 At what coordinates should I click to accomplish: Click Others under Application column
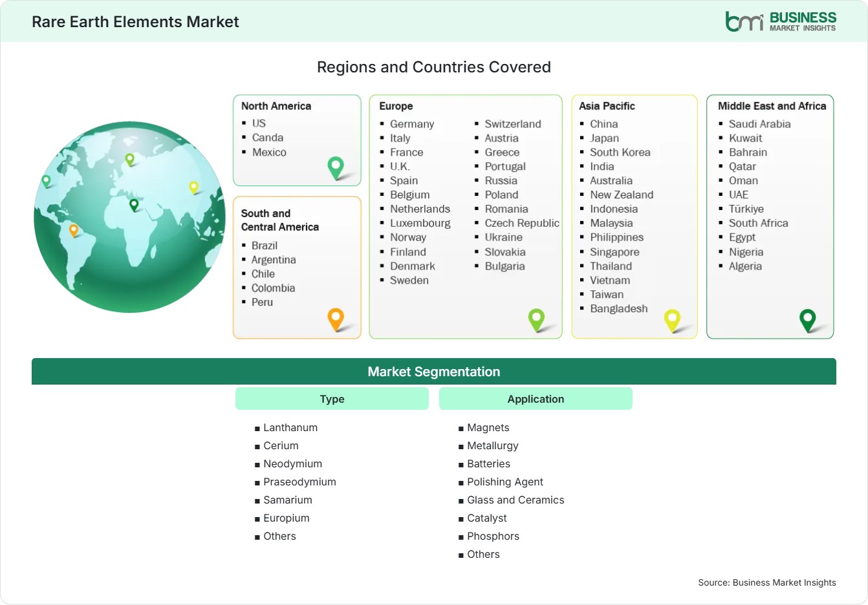[x=483, y=555]
